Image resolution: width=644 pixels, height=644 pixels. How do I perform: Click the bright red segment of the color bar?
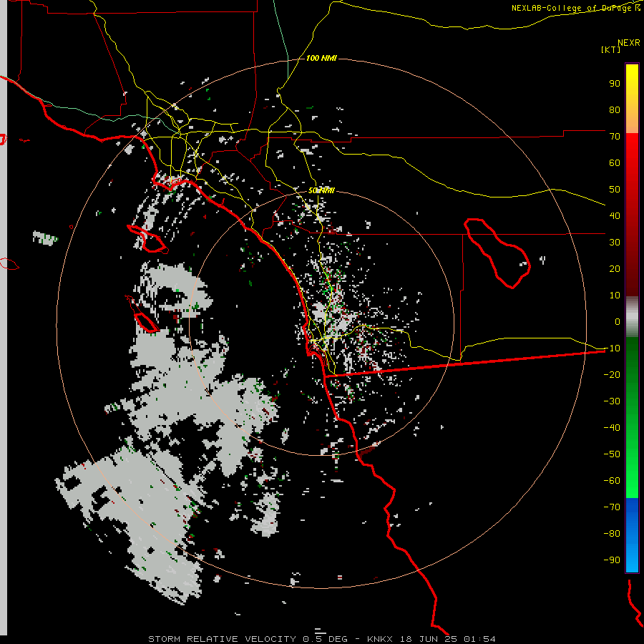coord(632,150)
